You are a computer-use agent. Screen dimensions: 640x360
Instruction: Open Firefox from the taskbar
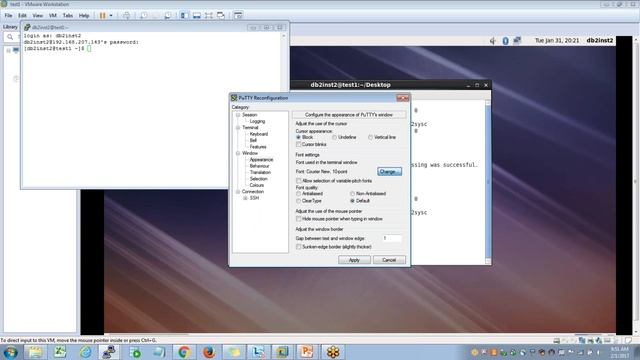[209, 352]
